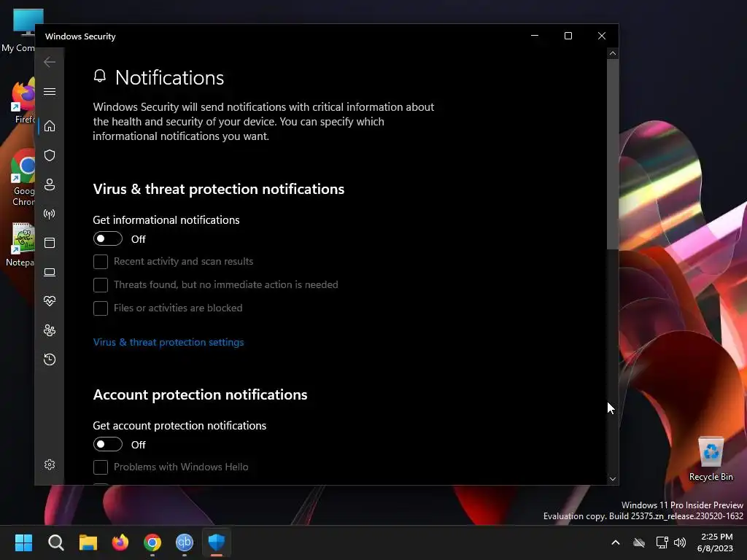
Task: Open App & browser control icon
Action: 50,243
